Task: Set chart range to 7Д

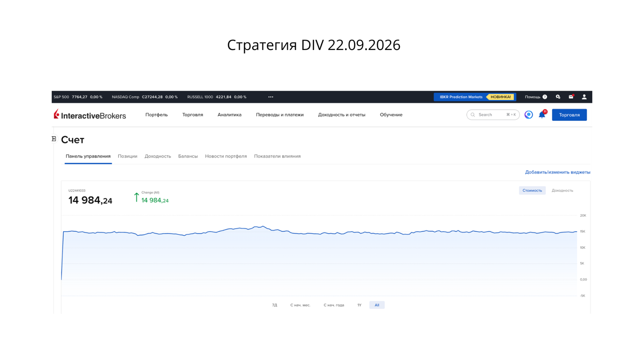Action: [x=274, y=305]
